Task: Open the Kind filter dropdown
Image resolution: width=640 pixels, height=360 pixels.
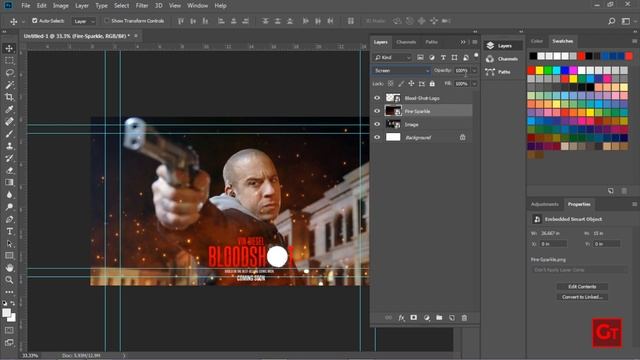Action: pyautogui.click(x=393, y=58)
